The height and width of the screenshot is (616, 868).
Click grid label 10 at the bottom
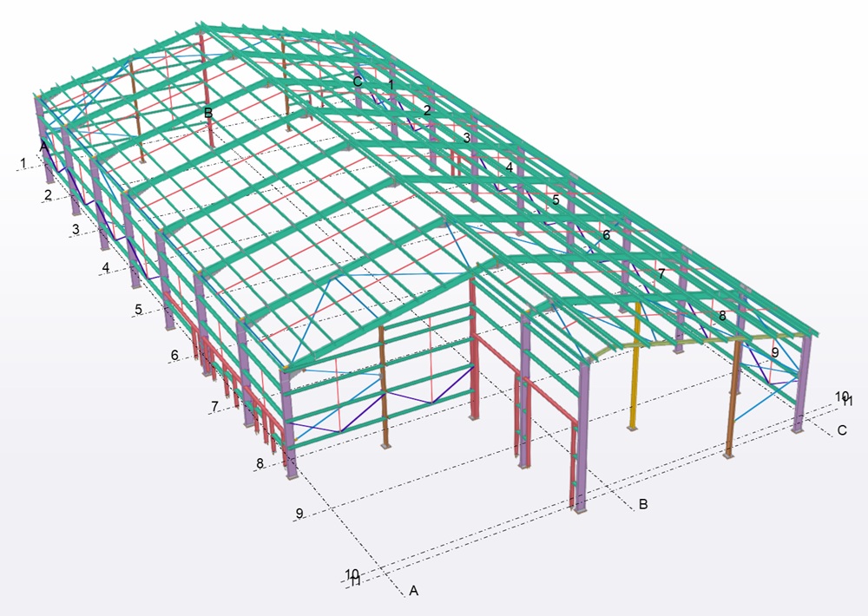352,573
